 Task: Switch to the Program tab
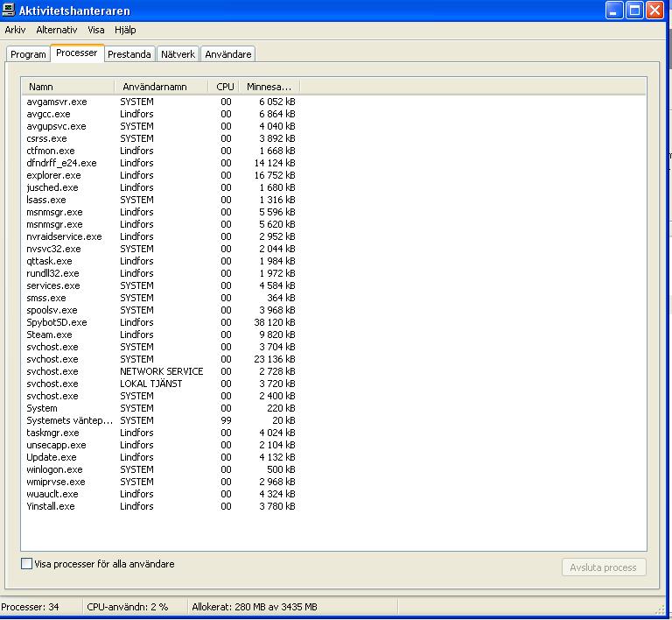click(28, 54)
